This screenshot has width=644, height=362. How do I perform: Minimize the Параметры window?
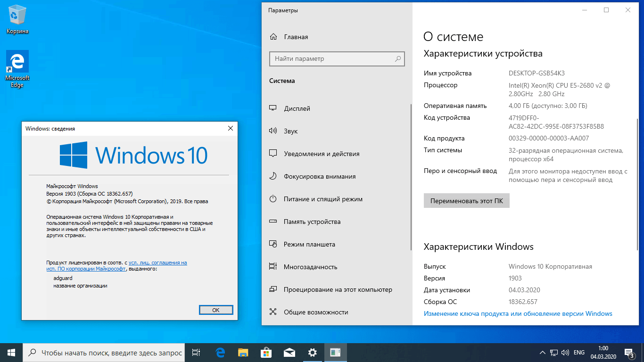(x=585, y=10)
